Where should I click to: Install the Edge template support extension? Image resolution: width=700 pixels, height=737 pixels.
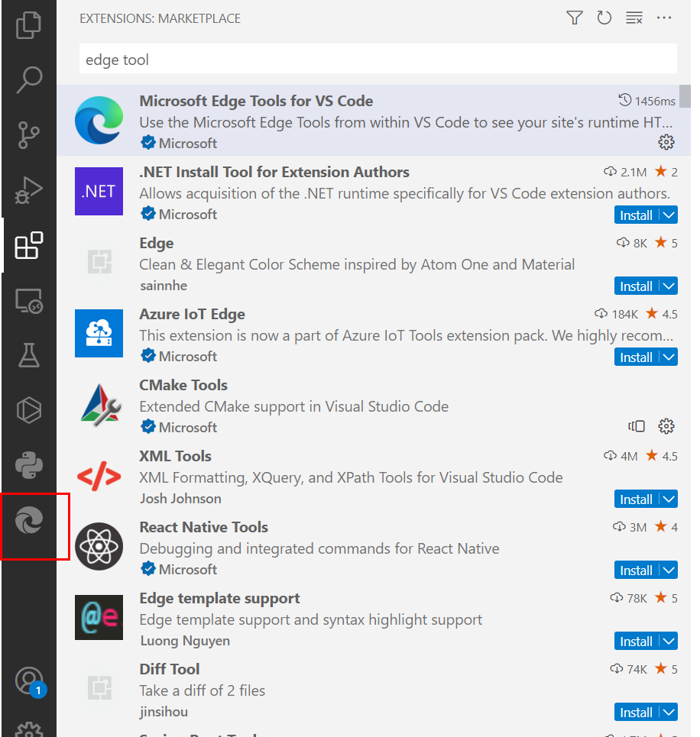(x=638, y=641)
